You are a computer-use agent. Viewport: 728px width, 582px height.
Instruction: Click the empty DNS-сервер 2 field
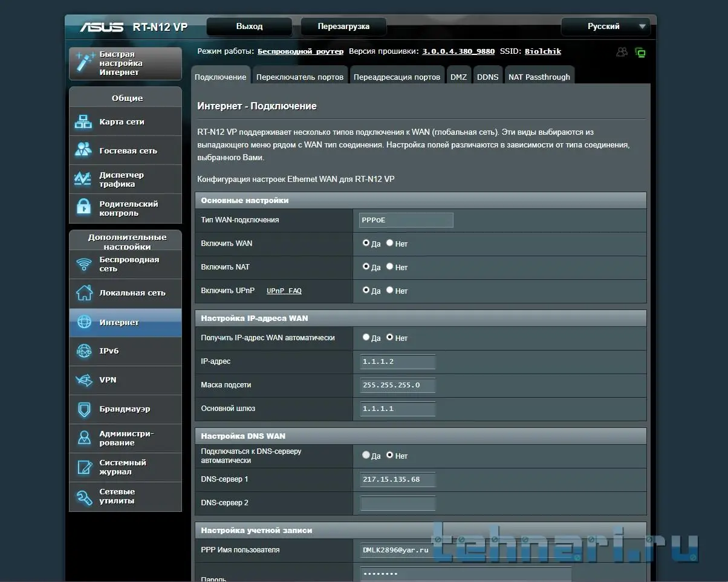point(398,503)
